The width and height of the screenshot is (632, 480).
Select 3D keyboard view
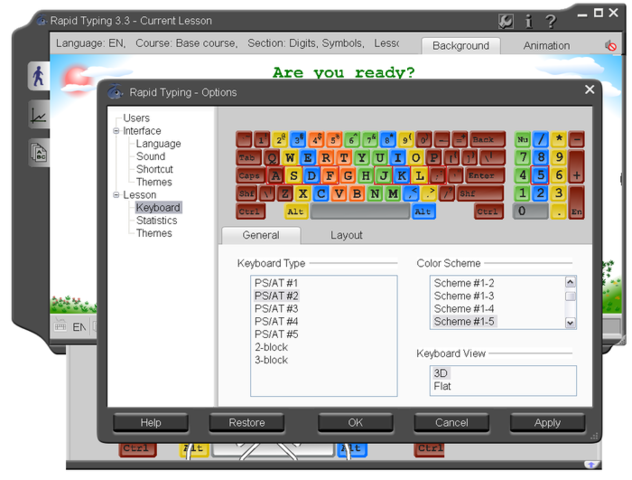click(441, 373)
